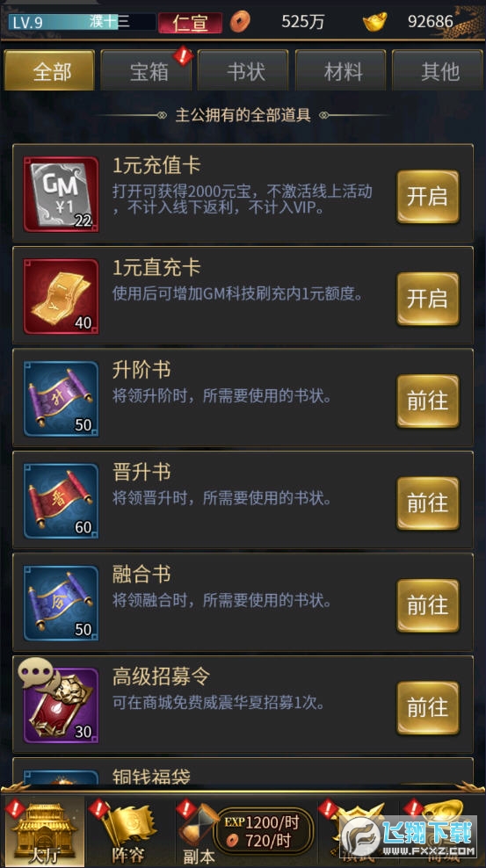The image size is (486, 868).
Task: Open the chat speech bubble icon
Action: [35, 673]
